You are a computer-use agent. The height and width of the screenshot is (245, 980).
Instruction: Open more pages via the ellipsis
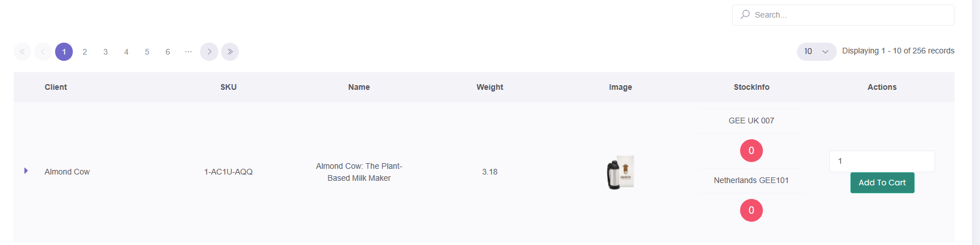(x=188, y=52)
